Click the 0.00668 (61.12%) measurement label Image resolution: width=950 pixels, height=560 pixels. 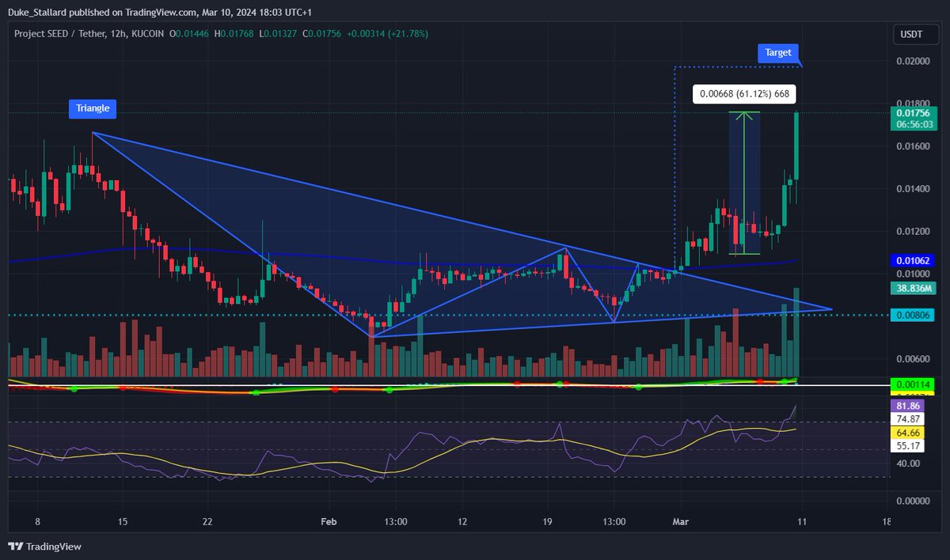pos(744,94)
